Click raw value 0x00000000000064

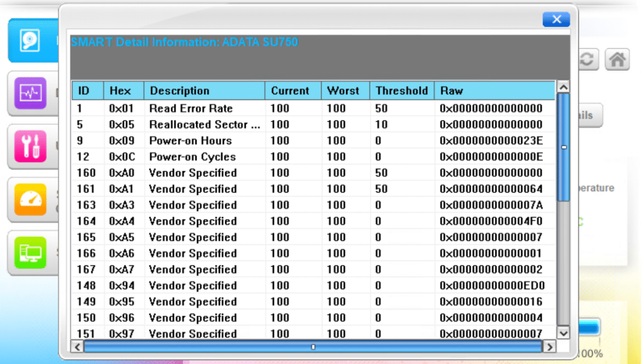[x=491, y=189]
